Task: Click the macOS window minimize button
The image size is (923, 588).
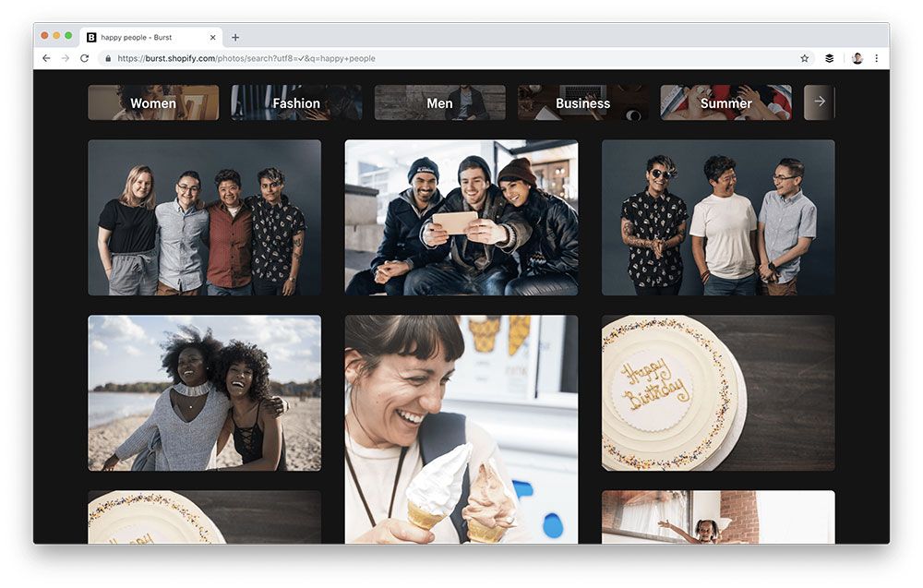Action: [56, 36]
